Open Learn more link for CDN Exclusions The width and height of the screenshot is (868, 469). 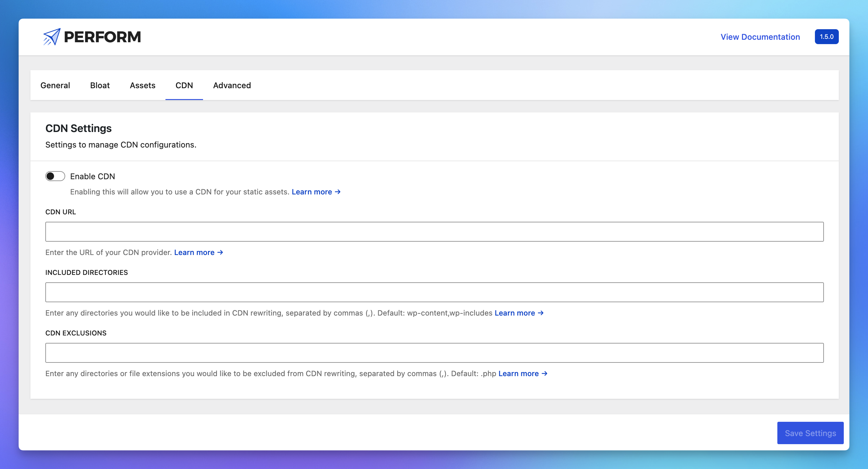tap(518, 374)
